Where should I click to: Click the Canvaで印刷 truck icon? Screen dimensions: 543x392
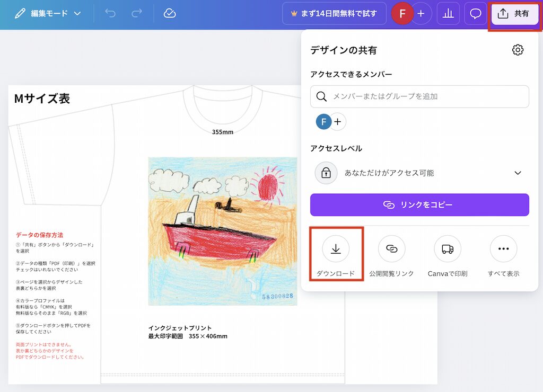[448, 249]
